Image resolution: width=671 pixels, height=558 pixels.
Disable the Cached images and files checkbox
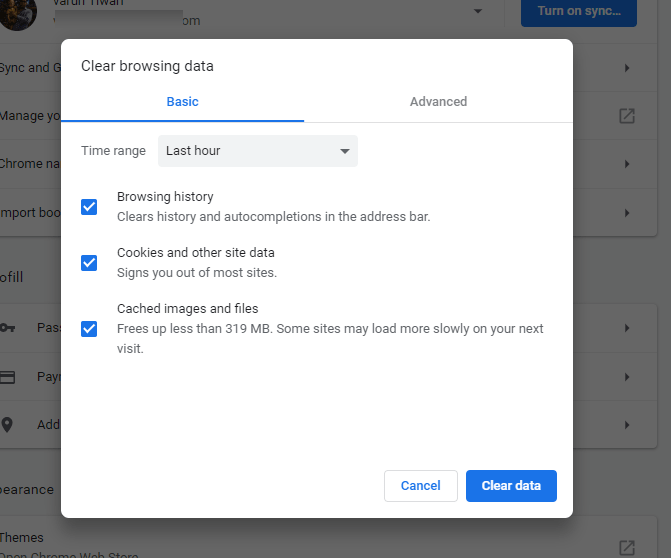point(89,328)
